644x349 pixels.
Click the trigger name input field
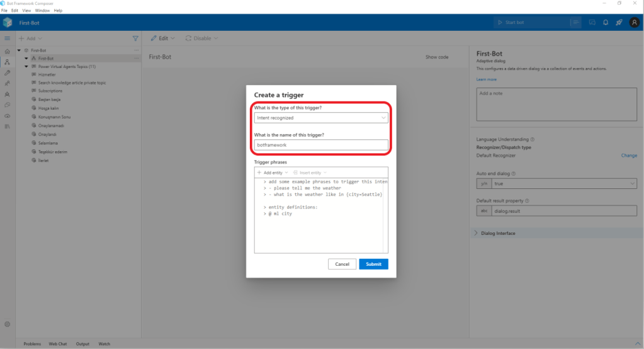[x=321, y=145]
